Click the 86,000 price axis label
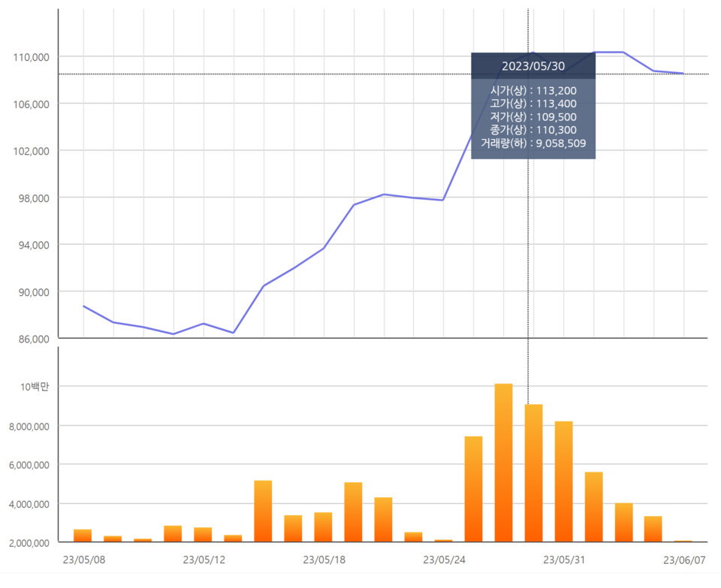Screen dimensions: 721x588 [34, 339]
